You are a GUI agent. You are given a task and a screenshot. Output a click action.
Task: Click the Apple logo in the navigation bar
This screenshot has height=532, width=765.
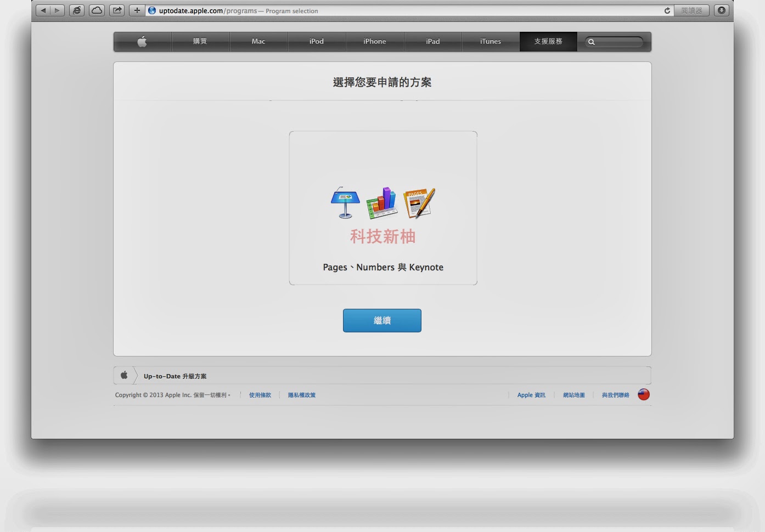click(x=142, y=42)
